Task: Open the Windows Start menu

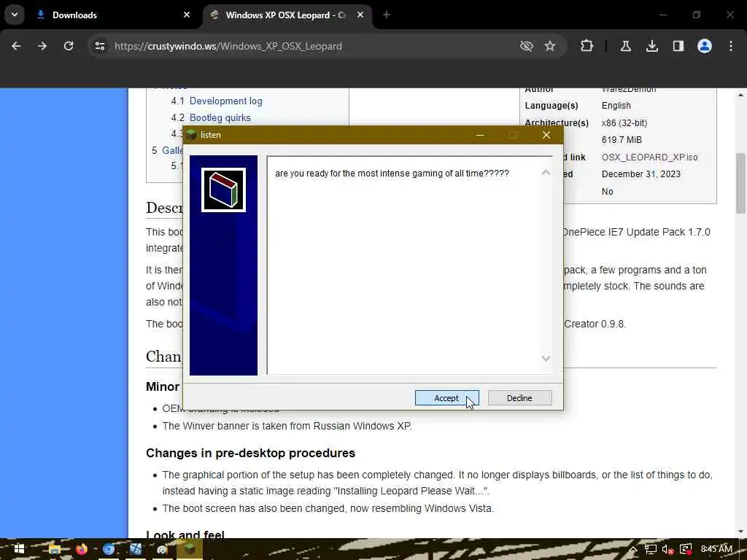Action: pos(19,549)
